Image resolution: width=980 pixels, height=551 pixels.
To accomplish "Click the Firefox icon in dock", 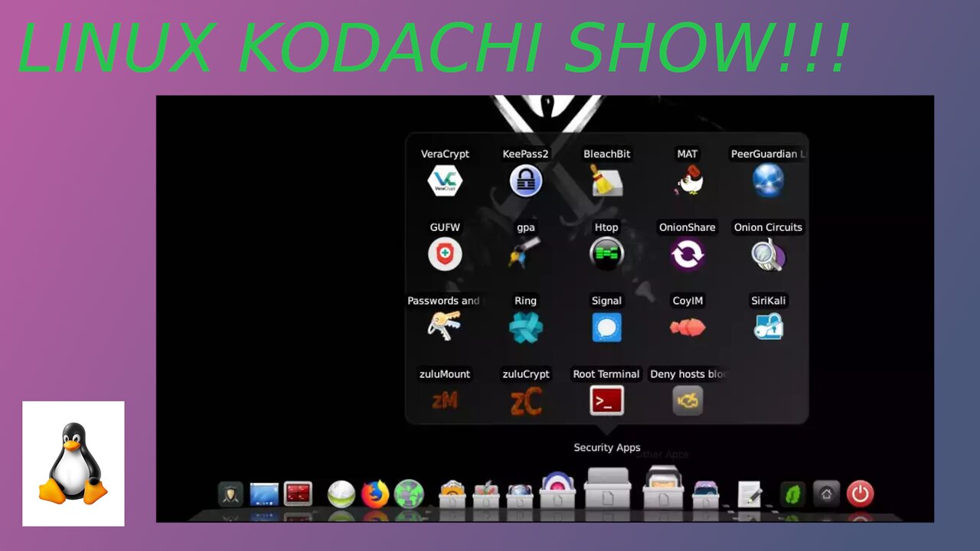I will tap(375, 494).
